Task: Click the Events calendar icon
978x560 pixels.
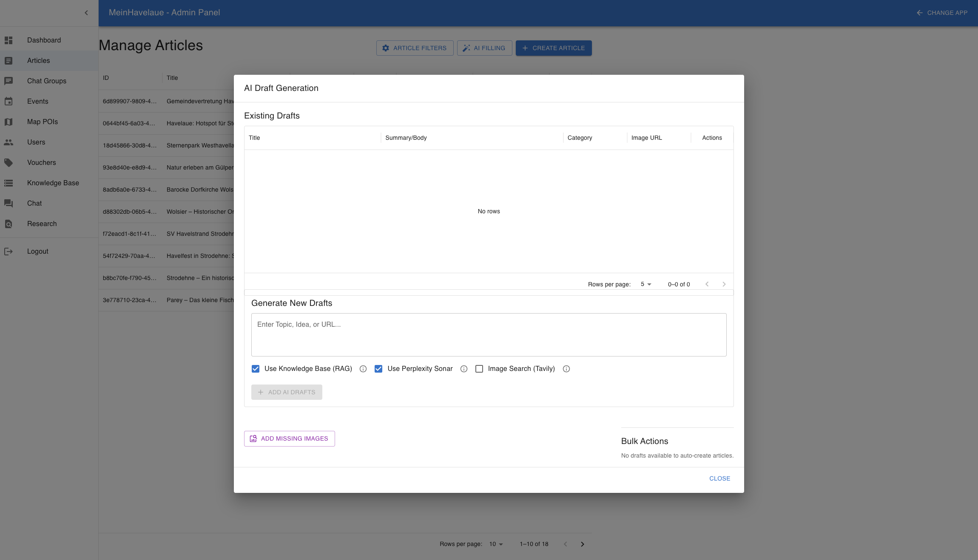Action: [9, 101]
